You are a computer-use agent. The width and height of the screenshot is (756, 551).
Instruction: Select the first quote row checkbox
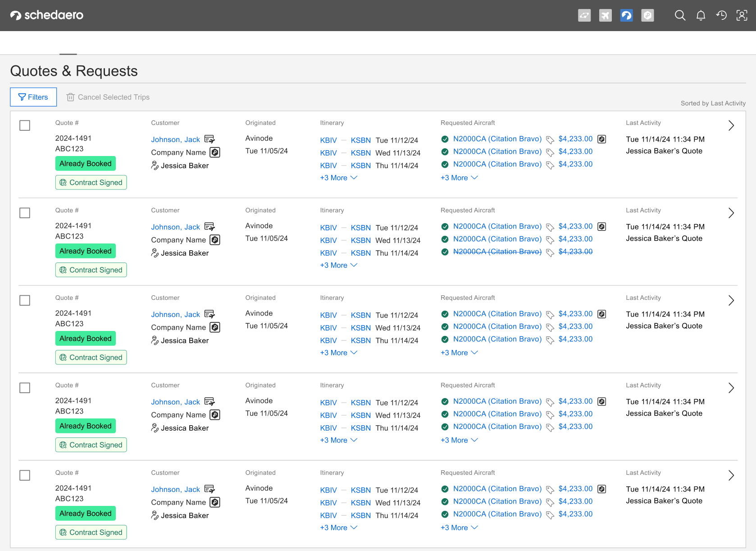[25, 125]
